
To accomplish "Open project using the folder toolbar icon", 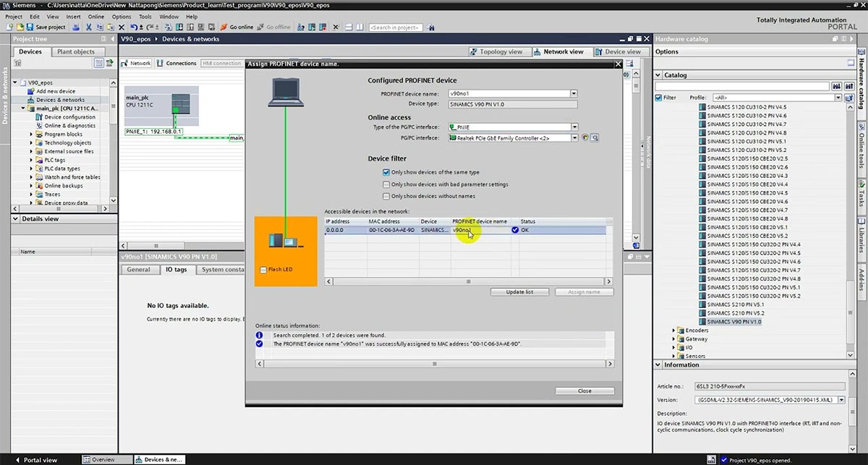I will pyautogui.click(x=20, y=27).
